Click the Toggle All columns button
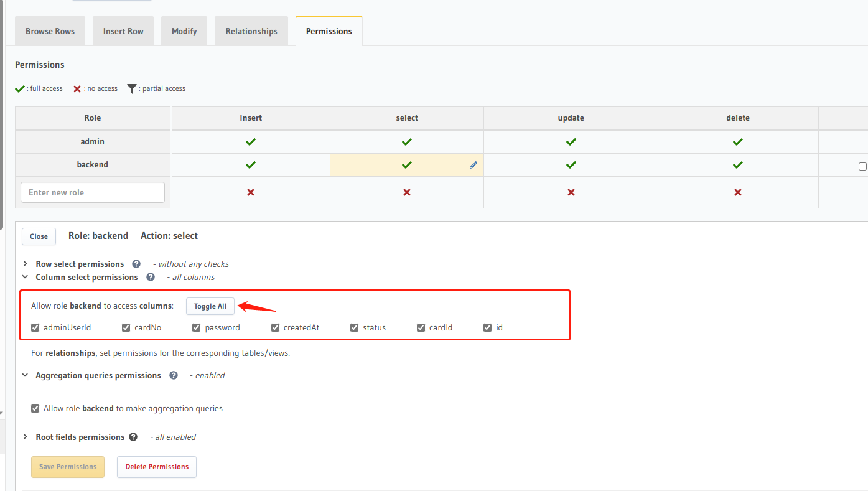868x491 pixels. (210, 306)
